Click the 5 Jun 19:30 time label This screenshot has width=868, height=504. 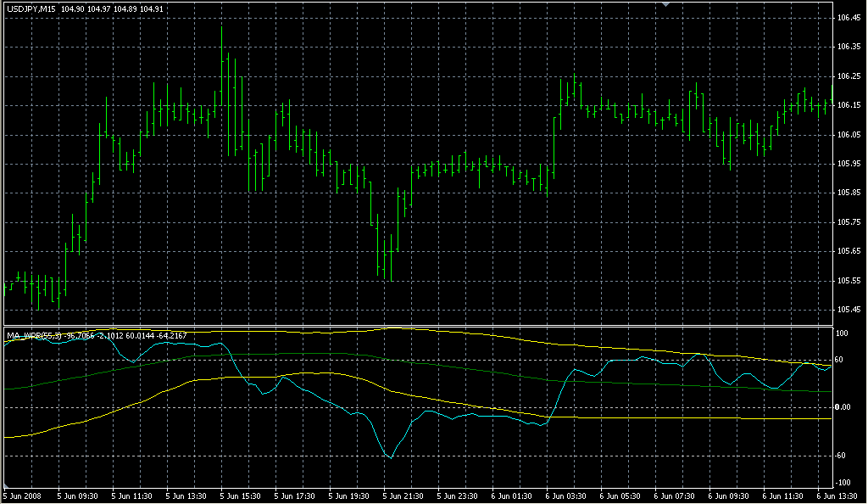click(348, 496)
